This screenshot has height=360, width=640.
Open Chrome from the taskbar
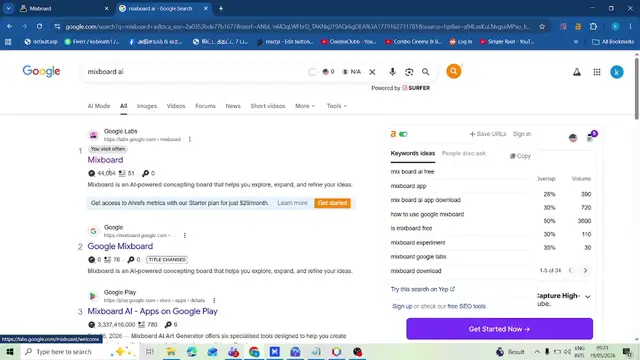pos(254,351)
